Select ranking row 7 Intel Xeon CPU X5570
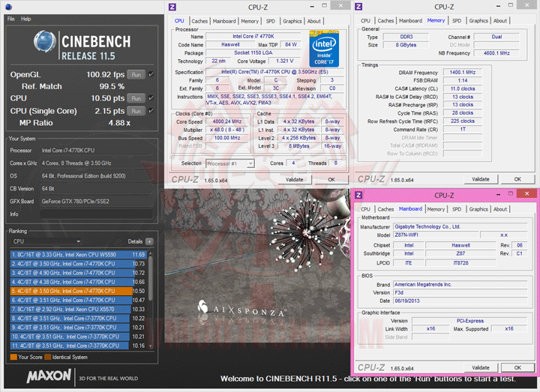 click(x=79, y=309)
